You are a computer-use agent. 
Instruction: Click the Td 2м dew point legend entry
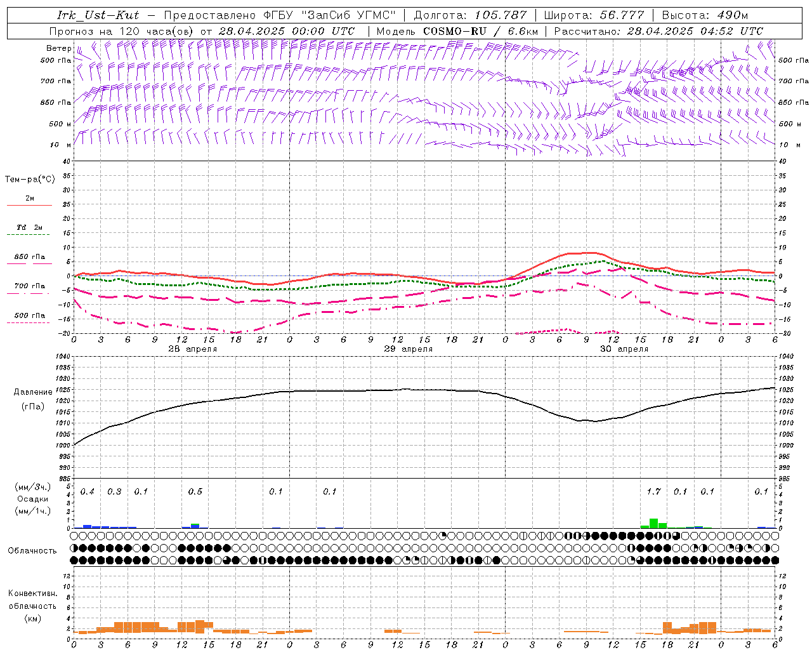tap(30, 227)
